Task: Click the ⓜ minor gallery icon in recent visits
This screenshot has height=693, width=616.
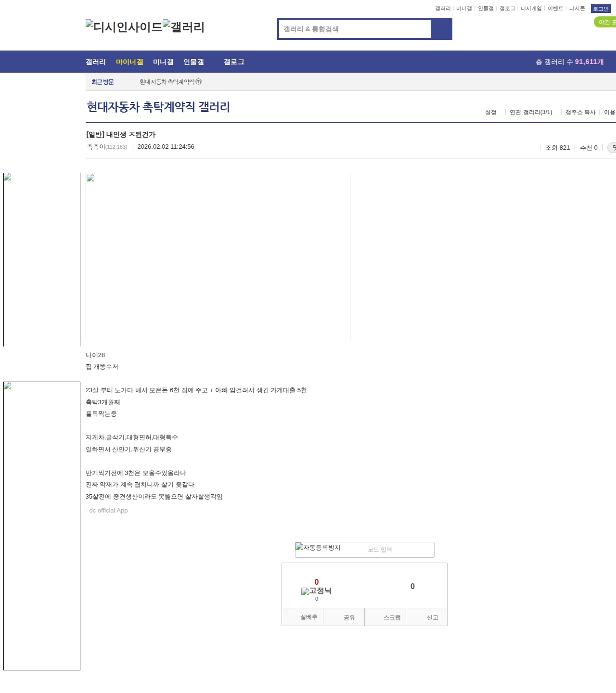Action: tap(199, 82)
